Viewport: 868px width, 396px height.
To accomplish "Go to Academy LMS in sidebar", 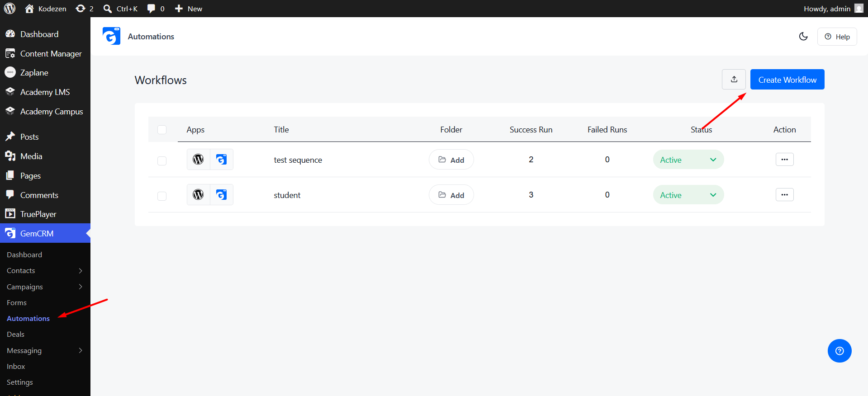I will point(45,92).
